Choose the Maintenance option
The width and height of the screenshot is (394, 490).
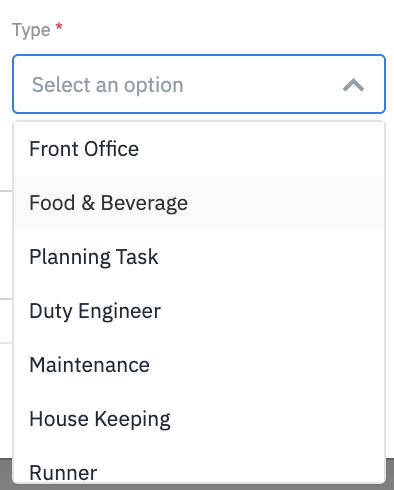point(199,365)
